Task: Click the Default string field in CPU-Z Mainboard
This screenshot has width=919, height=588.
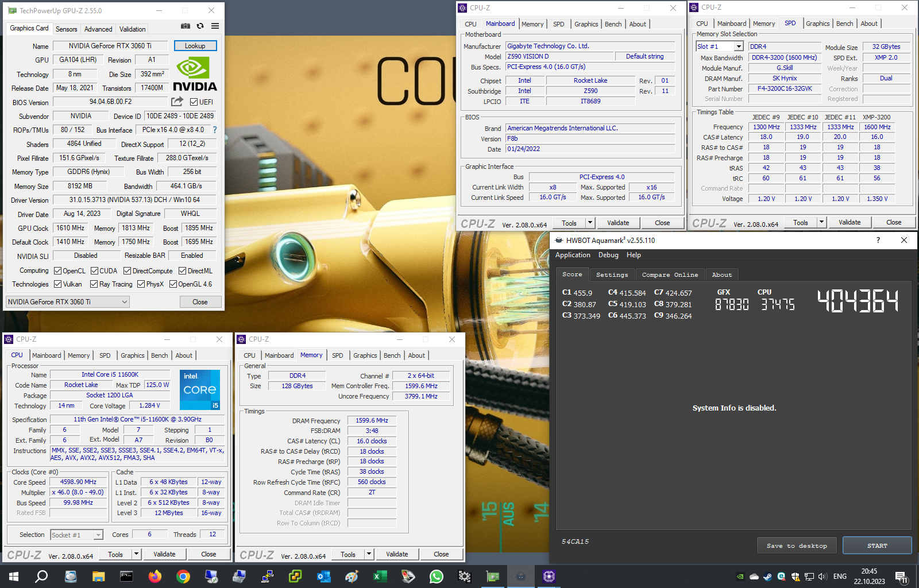Action: tap(644, 56)
